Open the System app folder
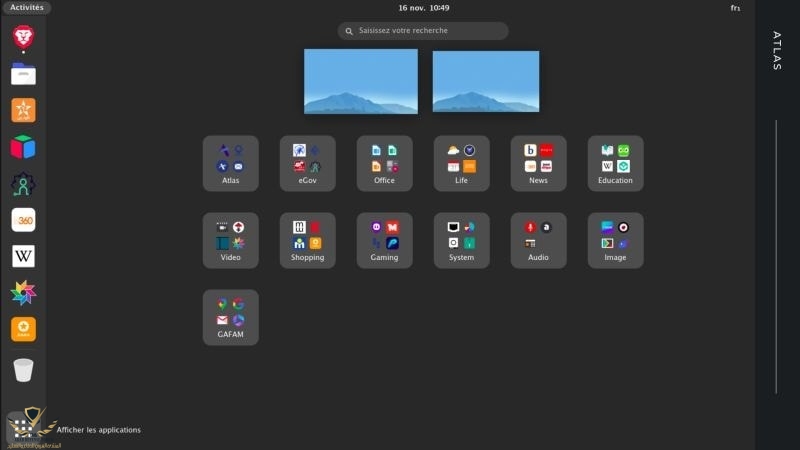This screenshot has width=800, height=450. point(461,240)
